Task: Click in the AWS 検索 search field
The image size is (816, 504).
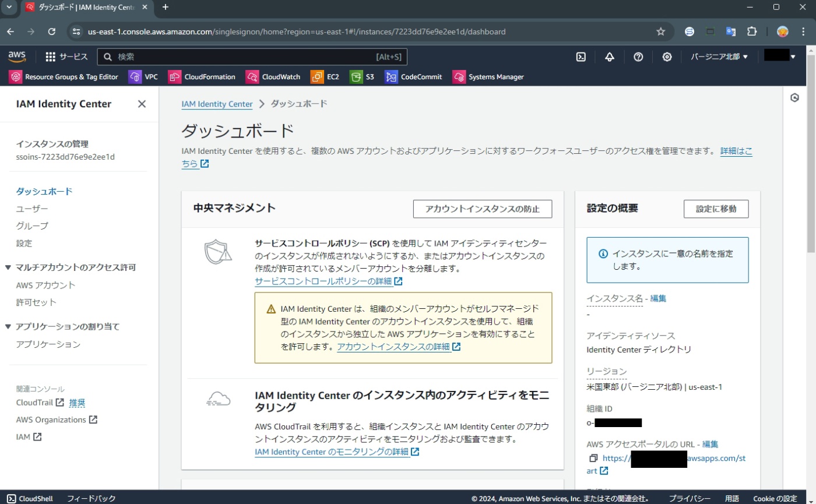Action: (252, 57)
